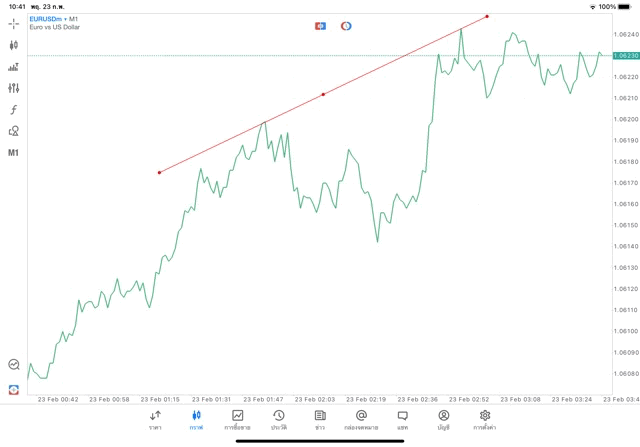
Task: Open the Settings (การตั้งค่า) gear tab
Action: [x=485, y=420]
